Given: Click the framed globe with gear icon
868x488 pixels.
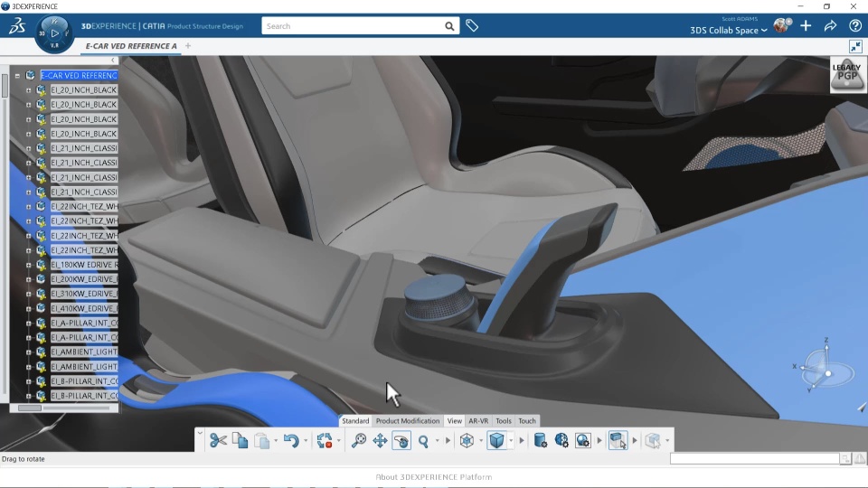Looking at the screenshot, I should tap(583, 440).
